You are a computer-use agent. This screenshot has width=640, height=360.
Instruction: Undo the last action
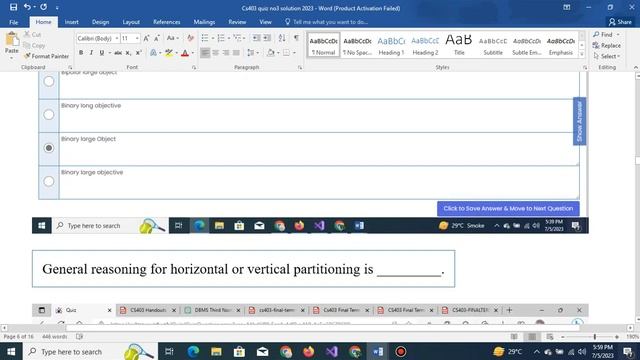[x=27, y=7]
